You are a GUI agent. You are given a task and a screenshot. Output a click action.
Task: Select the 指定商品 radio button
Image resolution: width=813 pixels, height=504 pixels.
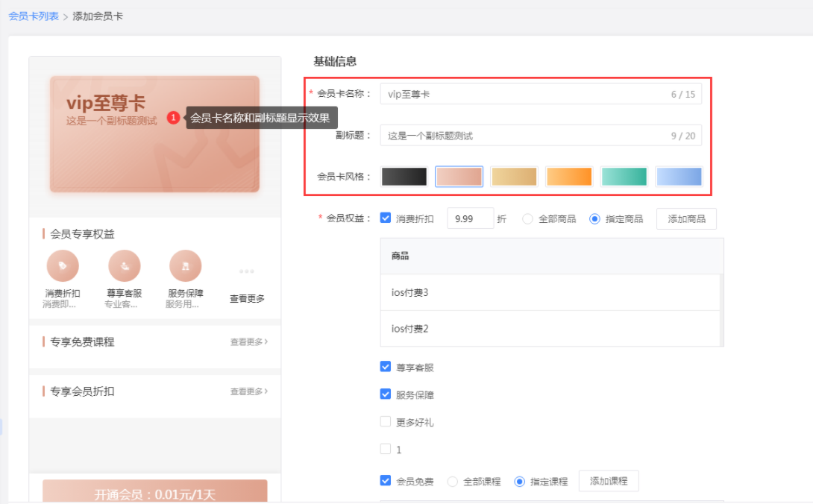(x=594, y=218)
